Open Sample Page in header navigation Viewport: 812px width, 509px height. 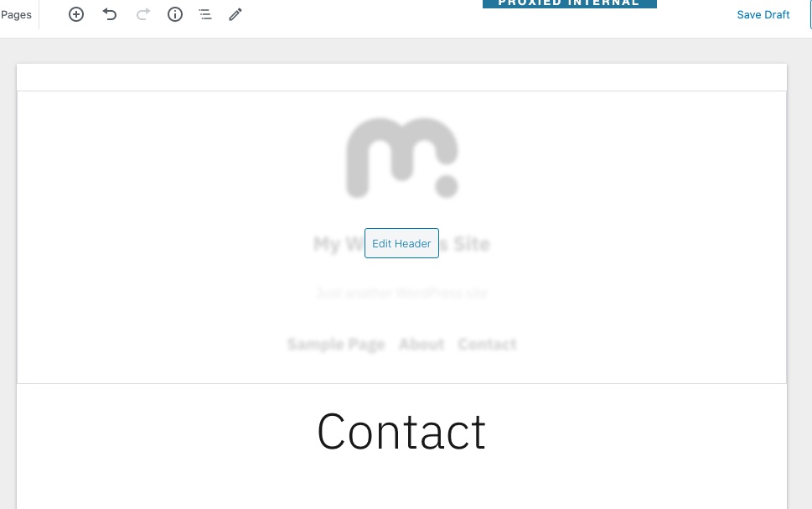point(336,344)
